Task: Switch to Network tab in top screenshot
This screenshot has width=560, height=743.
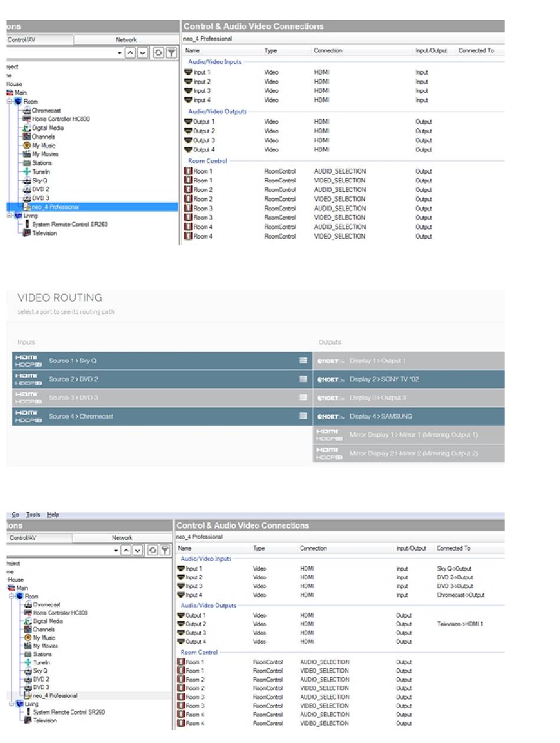Action: [x=126, y=40]
